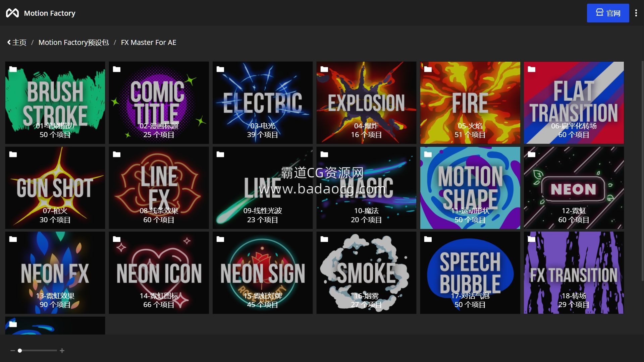Click folder icon on Gun Shot card
Viewport: 644px width, 362px height.
pyautogui.click(x=13, y=155)
